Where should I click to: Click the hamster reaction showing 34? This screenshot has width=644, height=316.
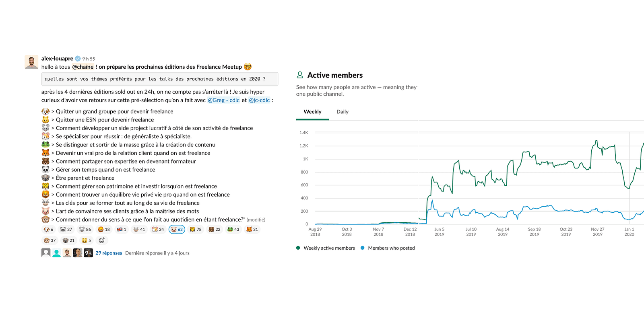pos(158,230)
